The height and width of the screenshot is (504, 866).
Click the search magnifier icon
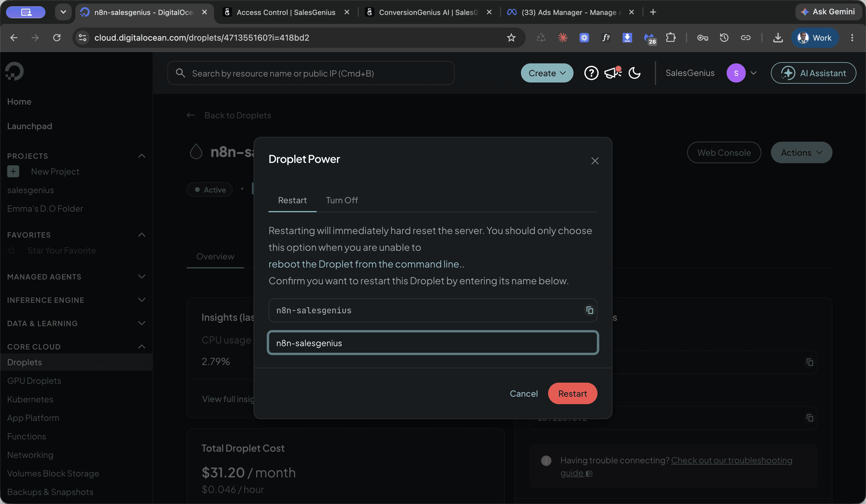[x=180, y=73]
